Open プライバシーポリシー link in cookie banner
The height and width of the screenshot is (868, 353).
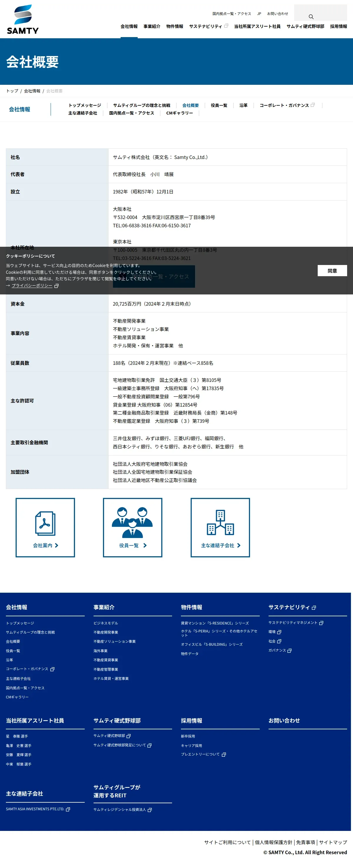pos(32,285)
